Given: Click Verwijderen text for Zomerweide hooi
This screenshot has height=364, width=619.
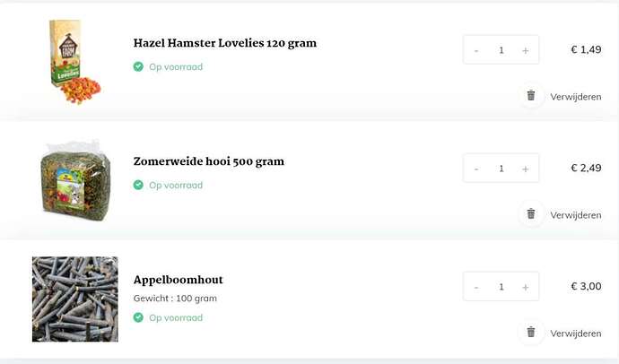Looking at the screenshot, I should (576, 215).
